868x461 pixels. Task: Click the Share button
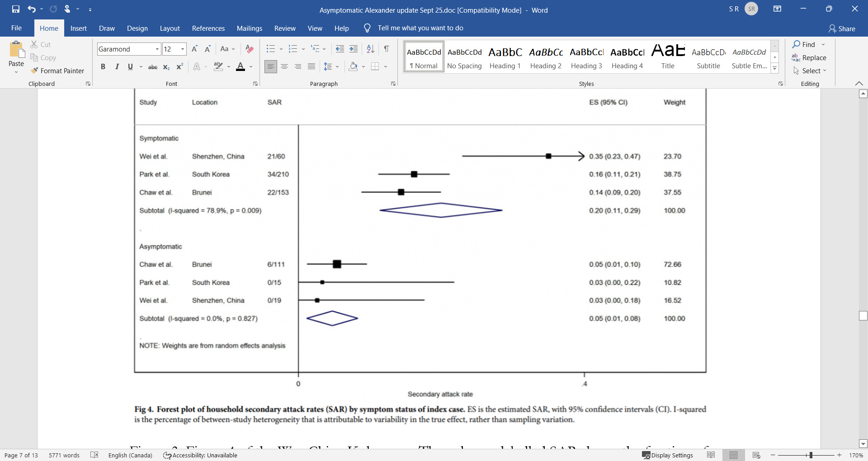coord(842,28)
